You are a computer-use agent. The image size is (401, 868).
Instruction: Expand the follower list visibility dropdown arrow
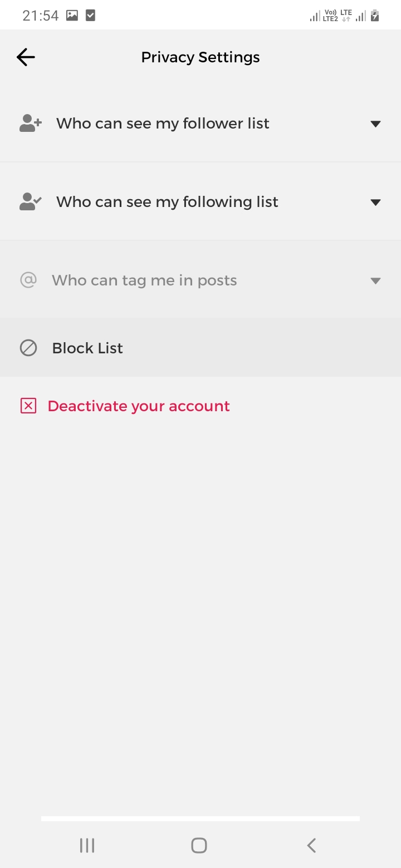tap(375, 124)
